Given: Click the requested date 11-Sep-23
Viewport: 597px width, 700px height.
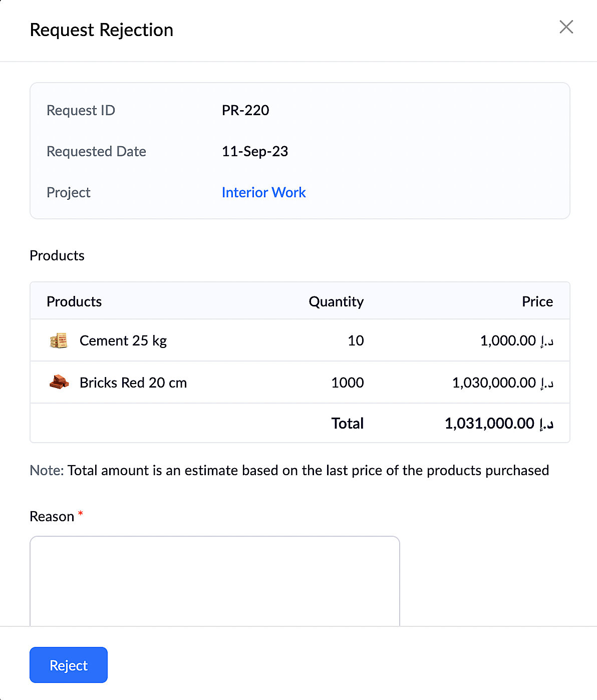Looking at the screenshot, I should [x=255, y=151].
